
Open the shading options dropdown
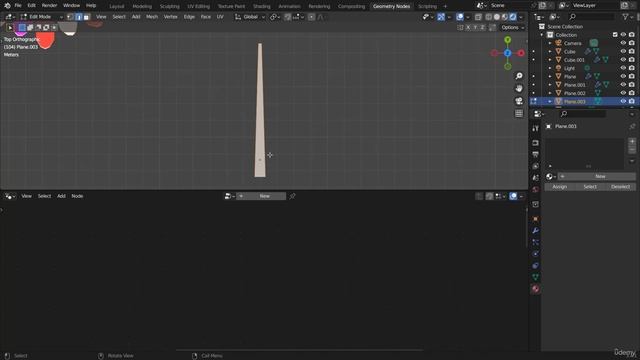pos(521,17)
